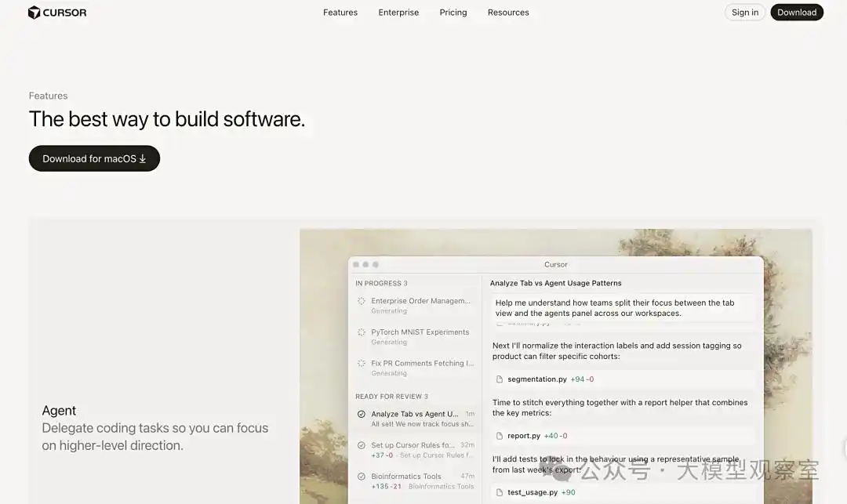Go to the Pricing page
847x504 pixels.
[453, 13]
